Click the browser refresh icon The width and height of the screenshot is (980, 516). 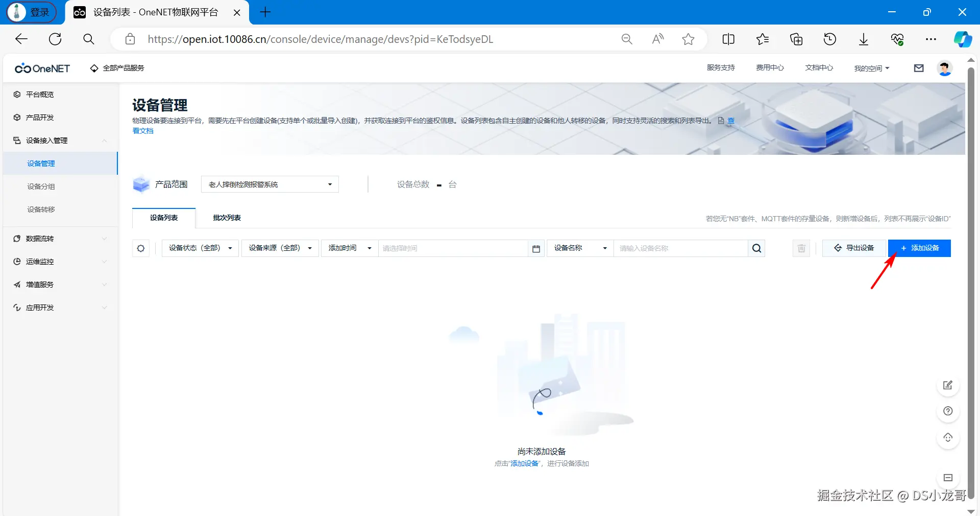(55, 39)
